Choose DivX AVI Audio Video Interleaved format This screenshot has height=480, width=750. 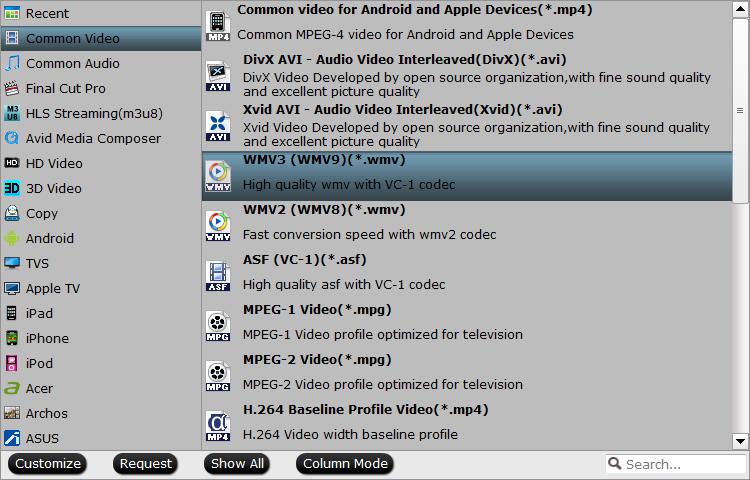click(467, 76)
